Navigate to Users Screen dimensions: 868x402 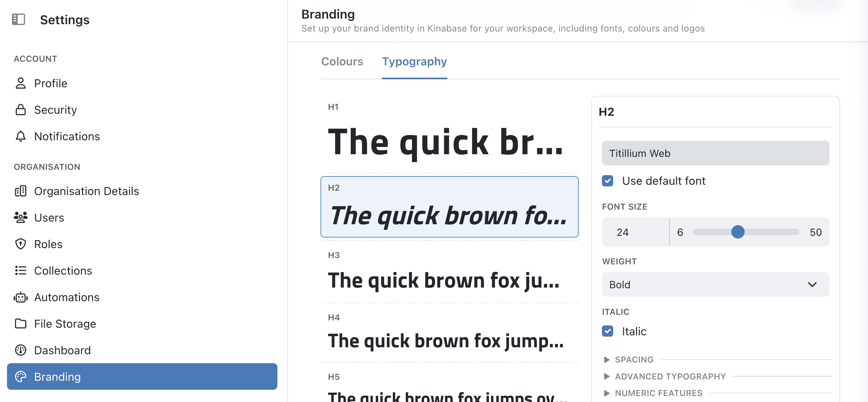[x=142, y=218]
